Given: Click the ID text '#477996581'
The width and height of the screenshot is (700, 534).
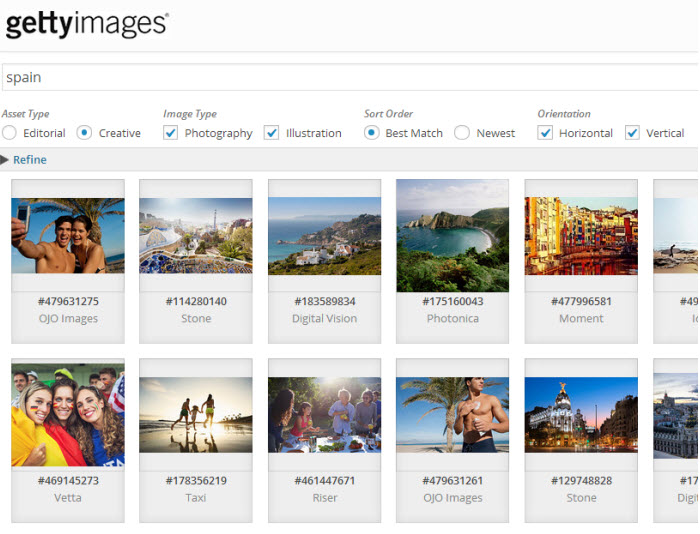Looking at the screenshot, I should [581, 301].
